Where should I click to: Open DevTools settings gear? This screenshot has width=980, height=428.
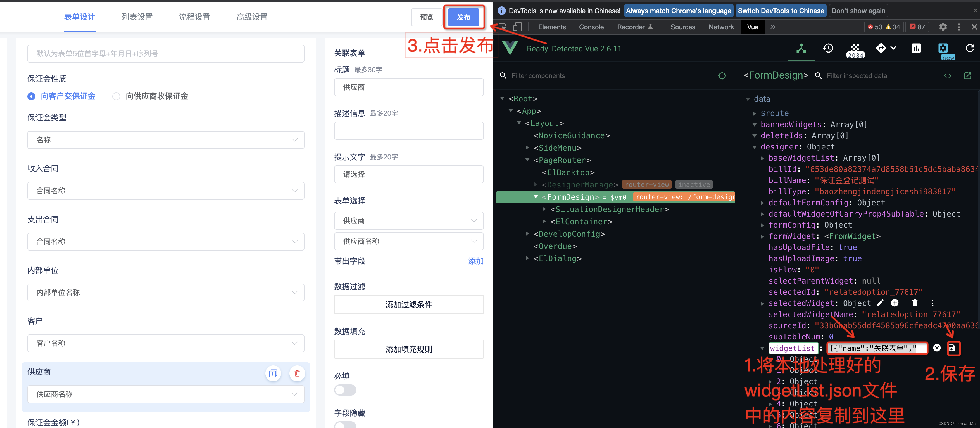[x=943, y=27]
